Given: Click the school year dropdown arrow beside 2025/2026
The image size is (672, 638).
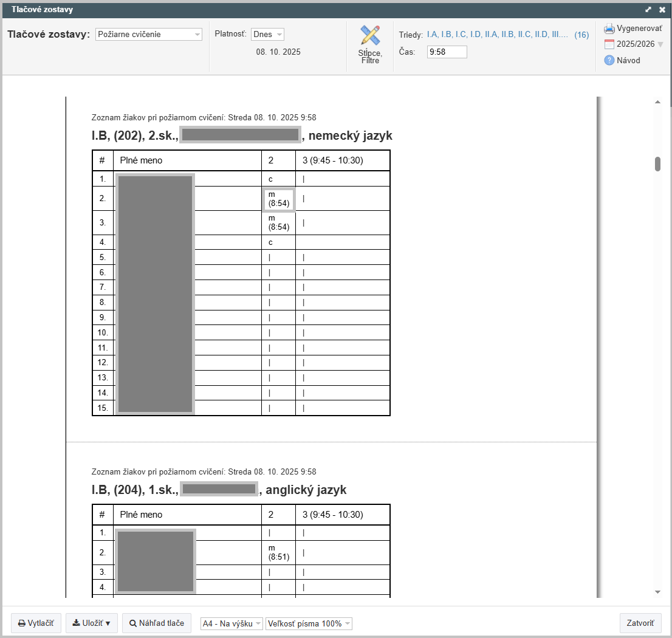Looking at the screenshot, I should point(660,44).
